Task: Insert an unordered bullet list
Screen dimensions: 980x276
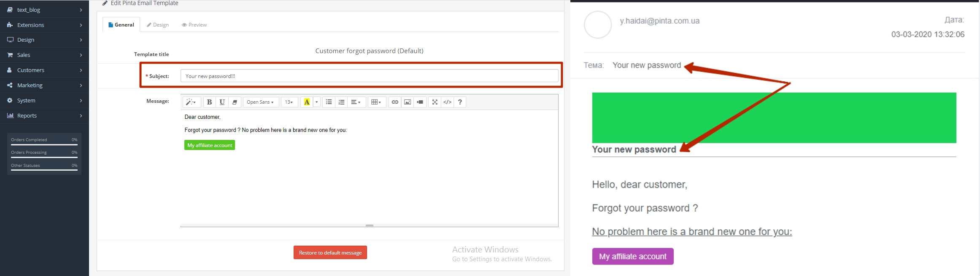Action: [329, 102]
